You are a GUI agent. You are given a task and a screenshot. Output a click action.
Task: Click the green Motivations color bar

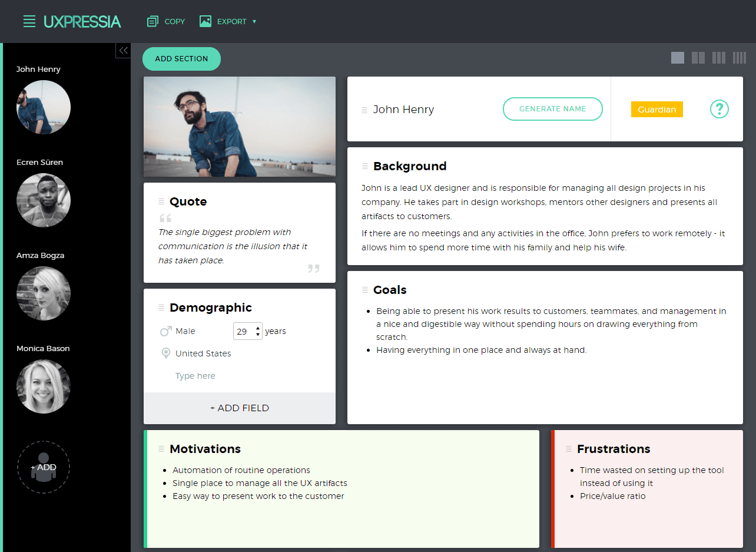coord(145,489)
